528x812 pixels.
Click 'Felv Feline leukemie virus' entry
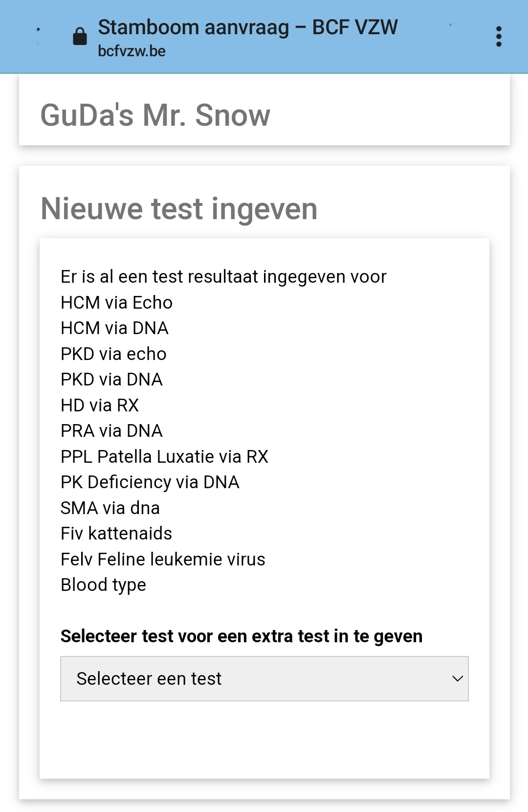tap(163, 560)
